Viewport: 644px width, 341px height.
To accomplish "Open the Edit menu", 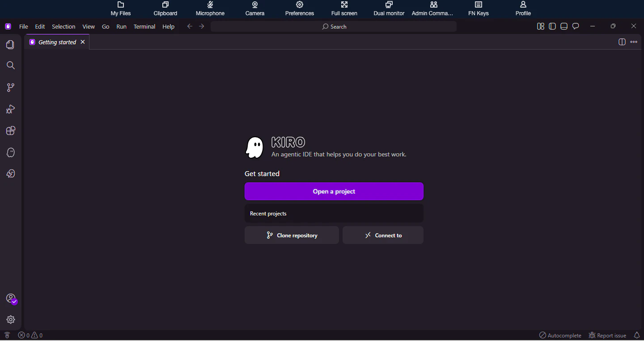I will (x=40, y=26).
